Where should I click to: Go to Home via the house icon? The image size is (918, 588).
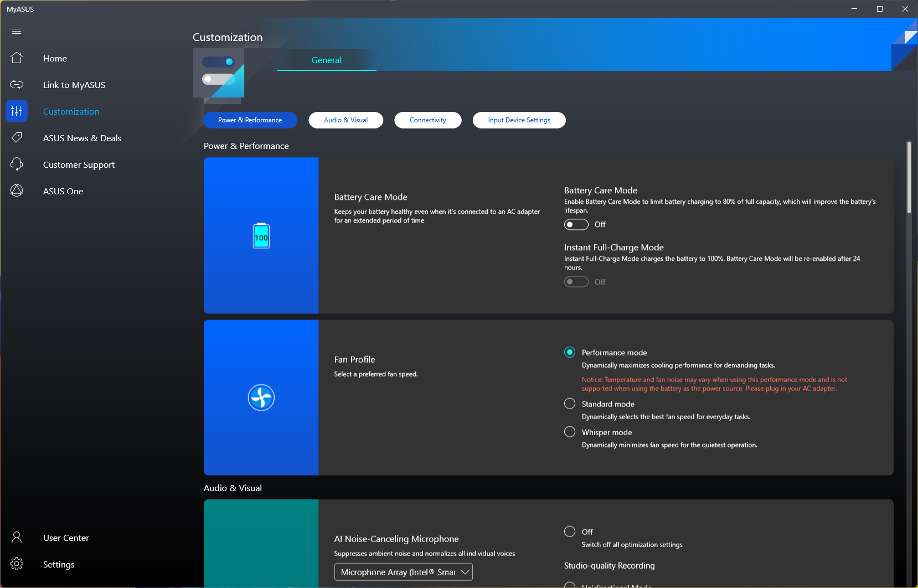click(x=17, y=58)
